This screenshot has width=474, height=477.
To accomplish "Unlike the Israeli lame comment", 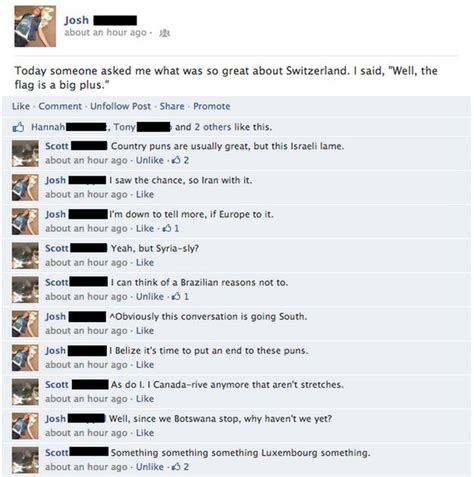I will pyautogui.click(x=150, y=160).
